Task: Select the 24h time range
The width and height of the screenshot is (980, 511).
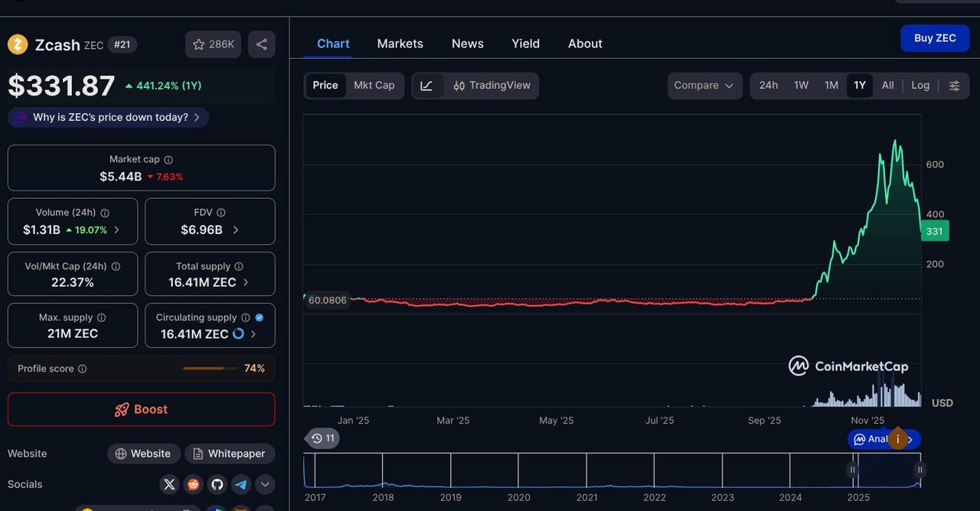Action: point(768,86)
